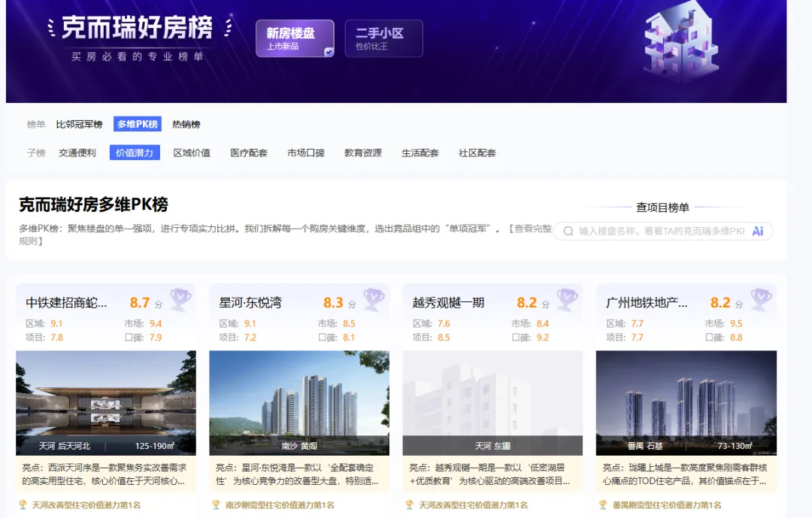Click the 3D house illustration in banner
812x518 pixels.
coord(680,42)
